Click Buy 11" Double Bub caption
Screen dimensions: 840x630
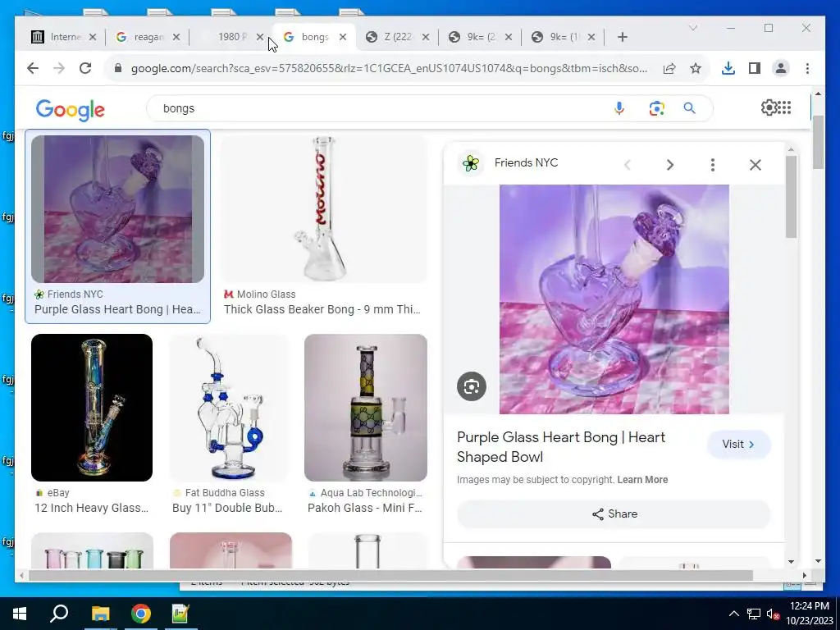pyautogui.click(x=227, y=508)
